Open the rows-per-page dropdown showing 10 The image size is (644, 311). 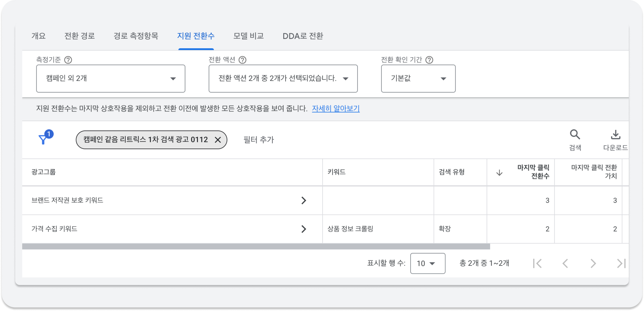point(427,263)
